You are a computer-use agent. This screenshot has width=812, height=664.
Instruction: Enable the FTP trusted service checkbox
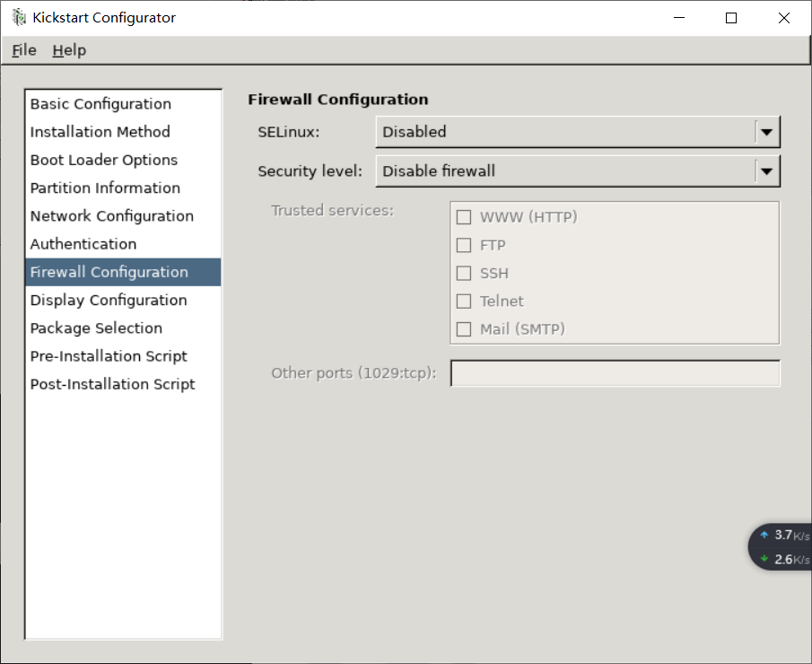pos(464,245)
